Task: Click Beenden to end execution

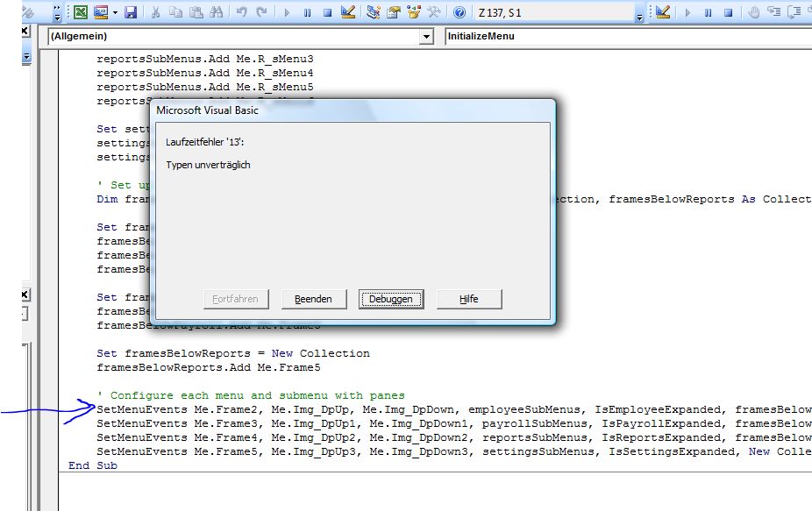Action: (313, 299)
